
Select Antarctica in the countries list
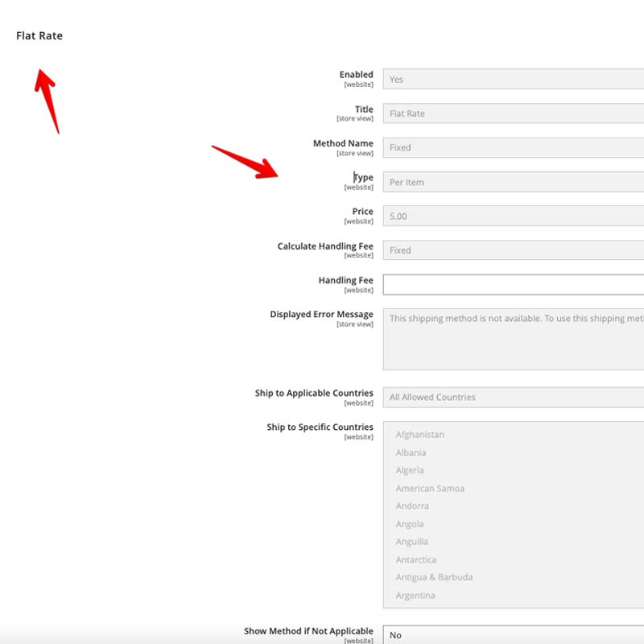(415, 559)
